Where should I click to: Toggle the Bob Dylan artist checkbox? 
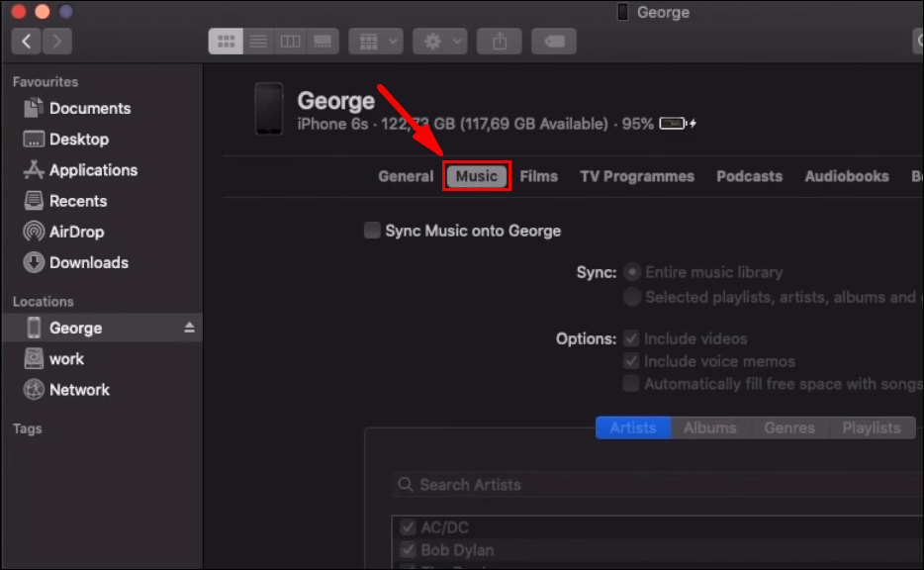[x=408, y=550]
